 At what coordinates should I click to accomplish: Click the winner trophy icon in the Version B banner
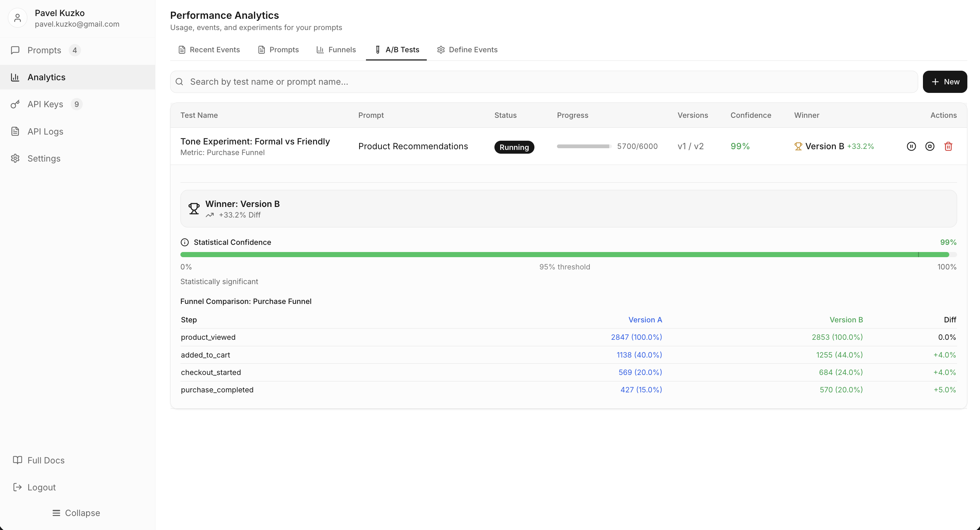[194, 209]
